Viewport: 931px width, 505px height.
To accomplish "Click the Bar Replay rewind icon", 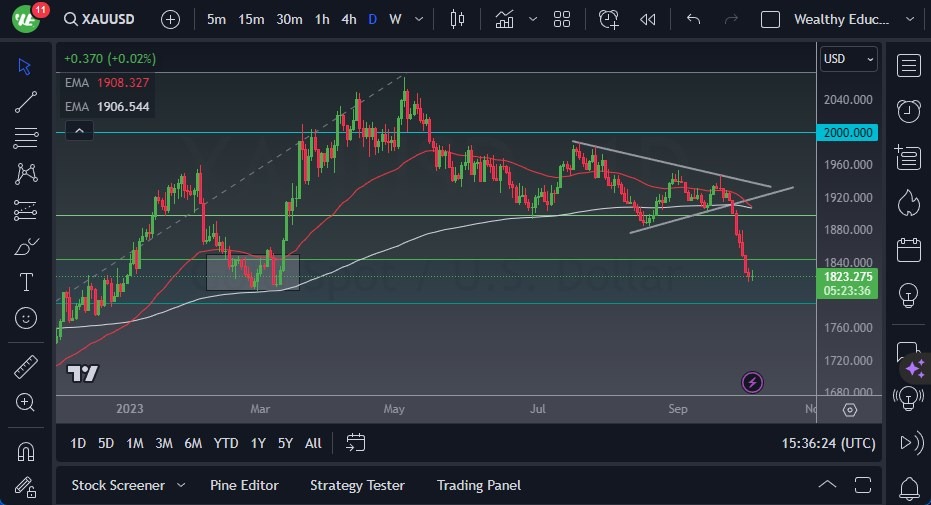I will click(648, 19).
